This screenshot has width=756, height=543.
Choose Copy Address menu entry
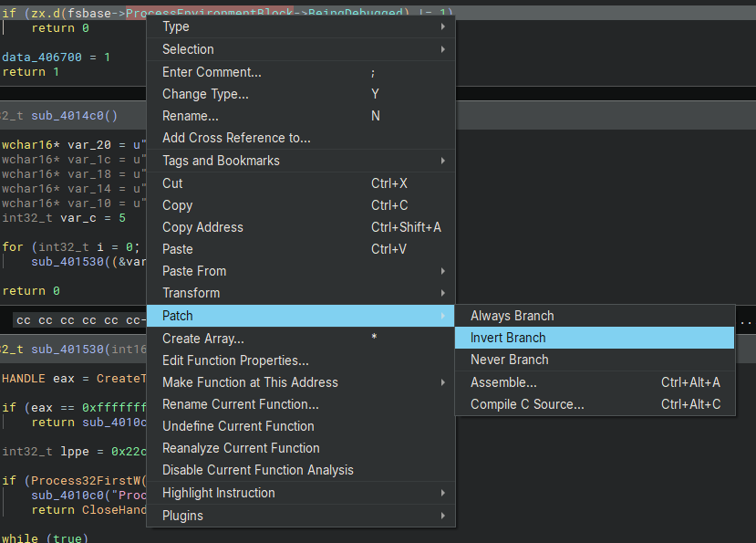point(300,227)
